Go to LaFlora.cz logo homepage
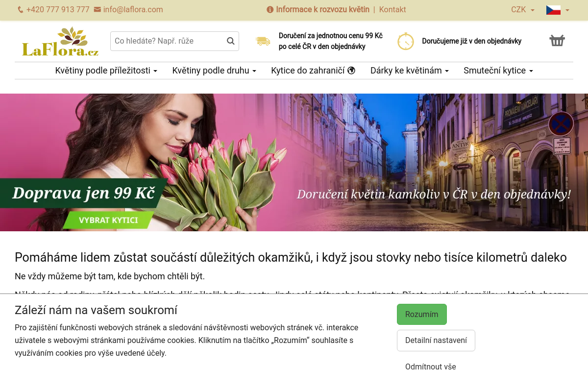 [60, 42]
